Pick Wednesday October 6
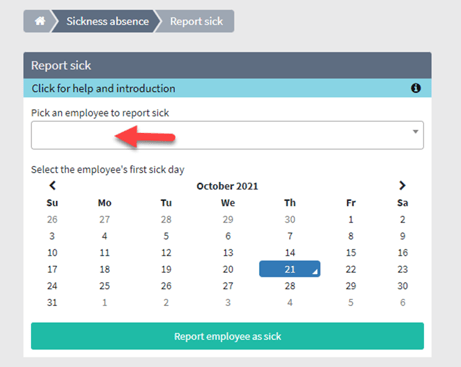Viewport: 461px width, 367px height. pos(228,236)
